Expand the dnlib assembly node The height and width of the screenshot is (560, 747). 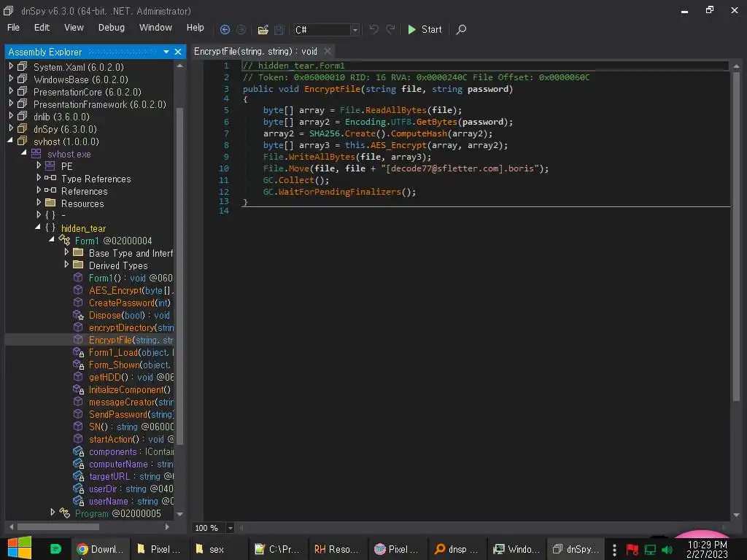[x=11, y=116]
